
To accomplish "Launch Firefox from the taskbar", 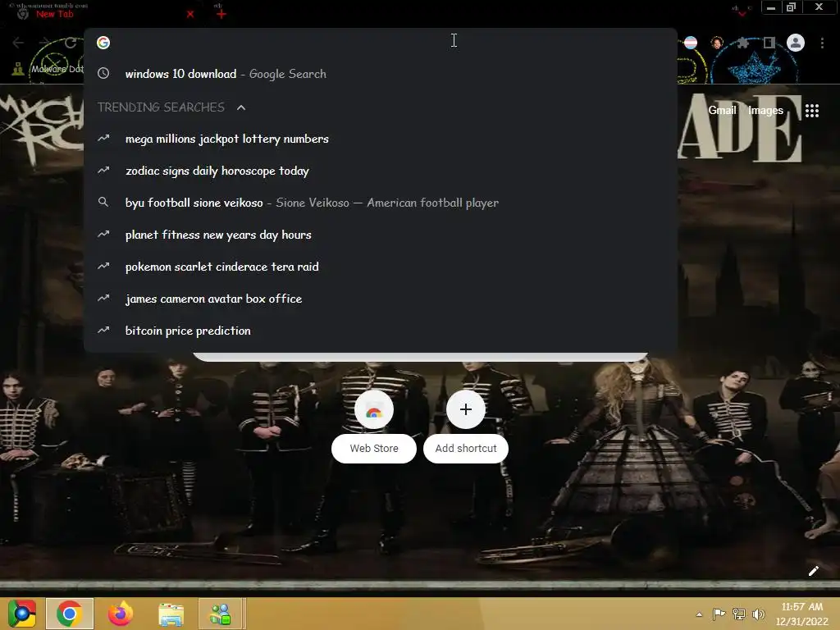I will 120,614.
